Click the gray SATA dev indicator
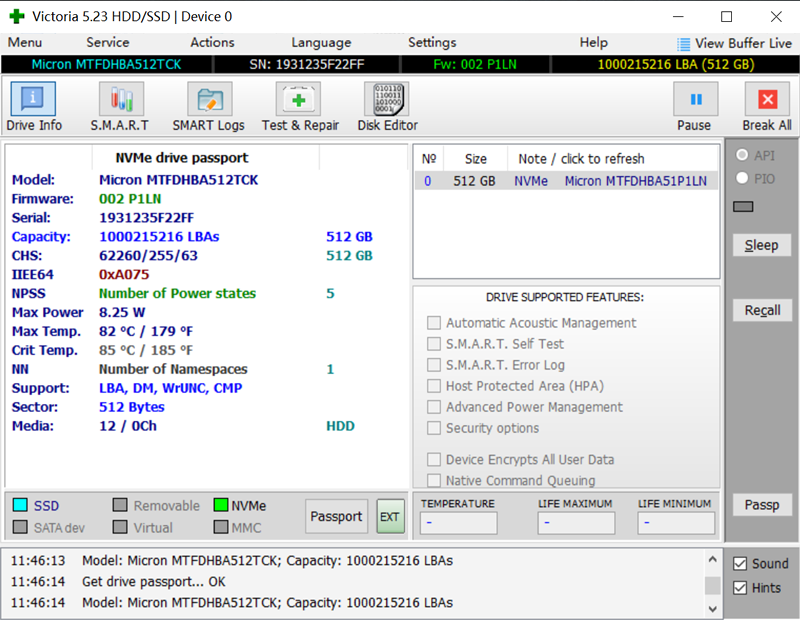 pyautogui.click(x=20, y=527)
